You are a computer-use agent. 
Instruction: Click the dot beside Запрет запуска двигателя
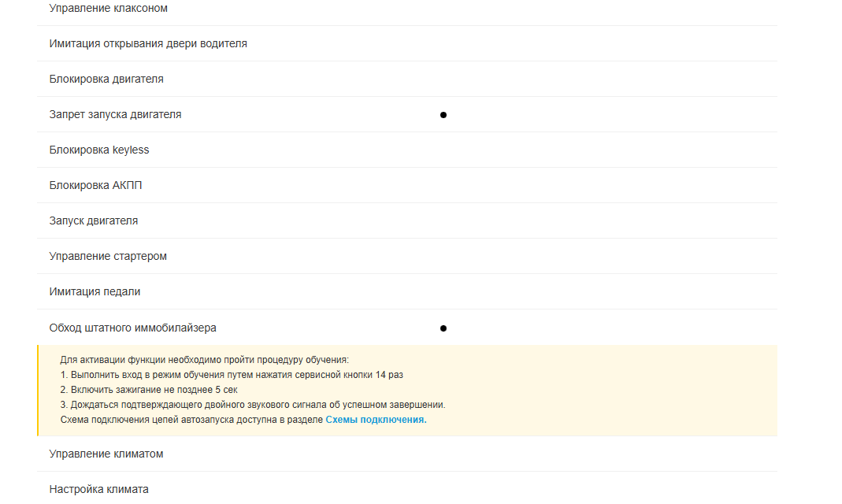coord(443,115)
